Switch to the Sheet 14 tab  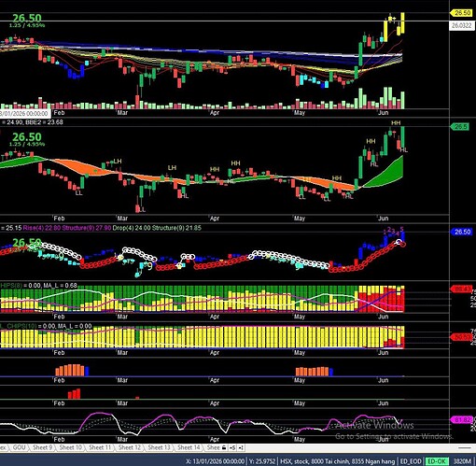tap(189, 447)
